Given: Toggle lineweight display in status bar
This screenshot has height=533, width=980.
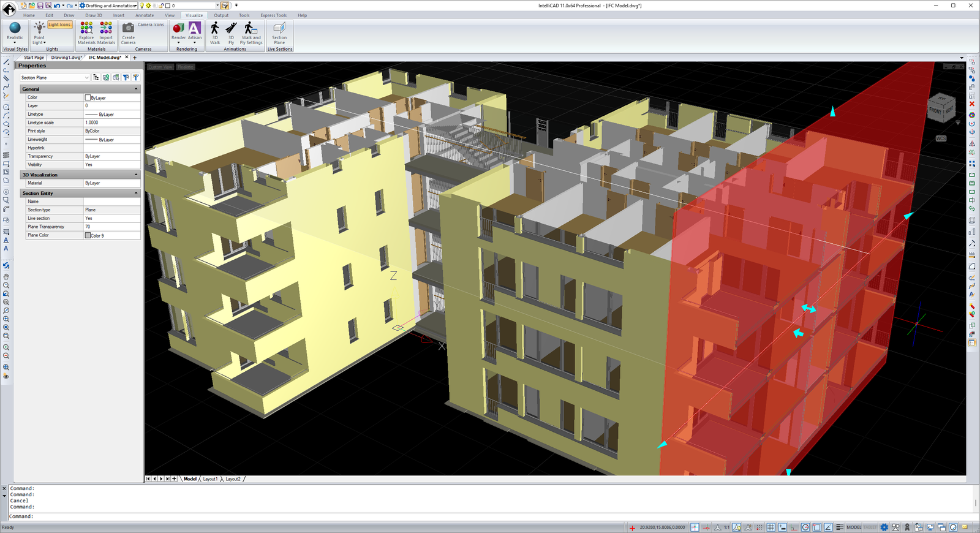Looking at the screenshot, I should [840, 527].
